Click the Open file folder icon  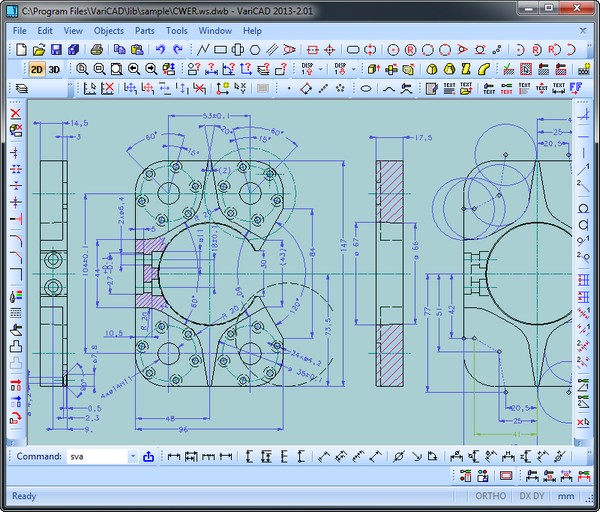(37, 49)
